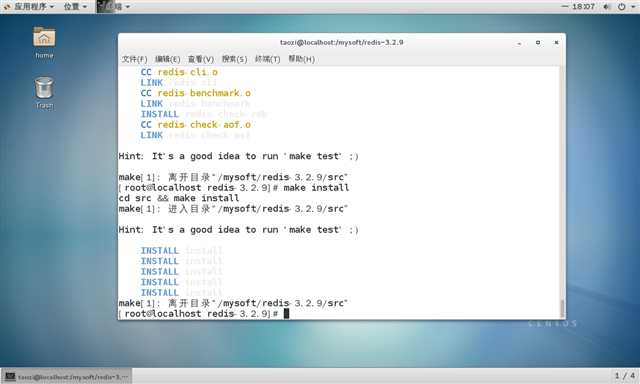Open the 文件(F) menu in terminal

pos(134,59)
